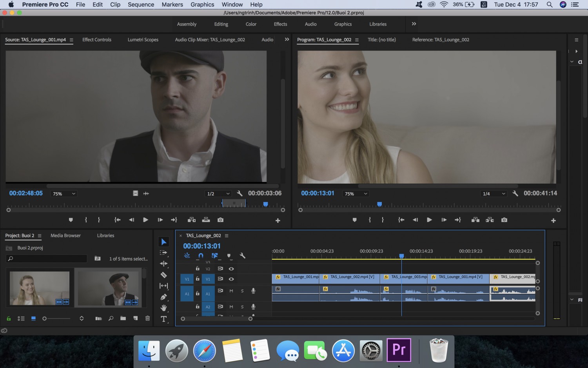Select the woman clip thumbnail in Project panel
The width and height of the screenshot is (588, 368).
point(40,288)
